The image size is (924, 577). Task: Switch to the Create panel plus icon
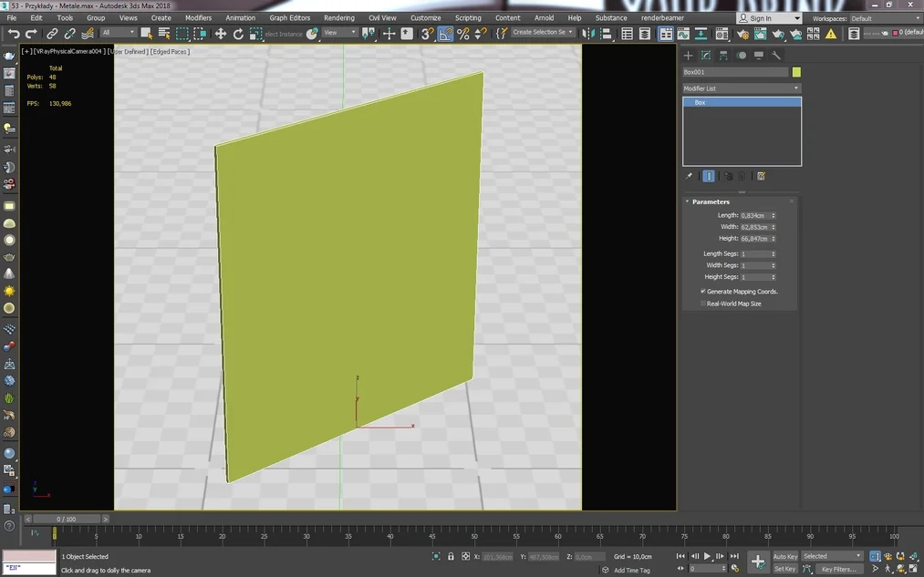click(689, 56)
